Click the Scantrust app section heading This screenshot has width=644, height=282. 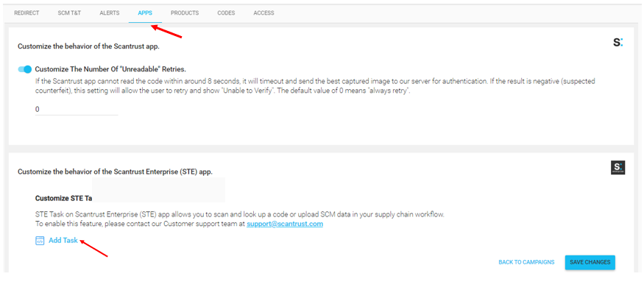(88, 46)
